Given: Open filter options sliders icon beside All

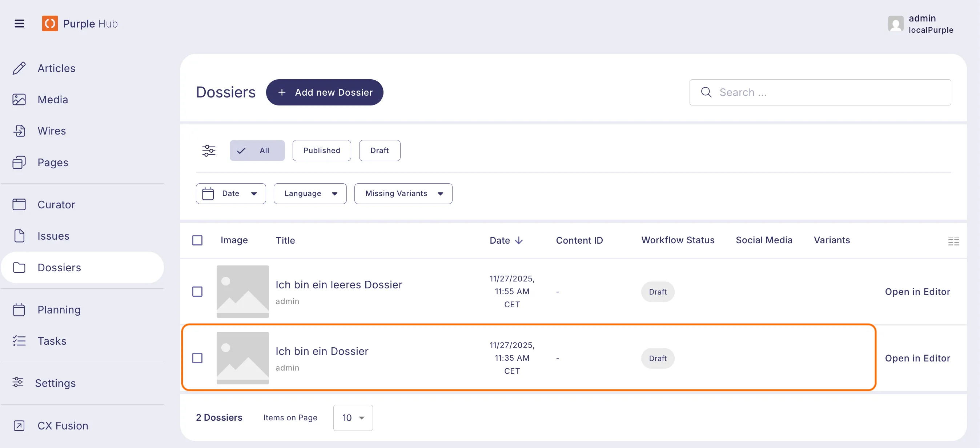Looking at the screenshot, I should [x=209, y=150].
